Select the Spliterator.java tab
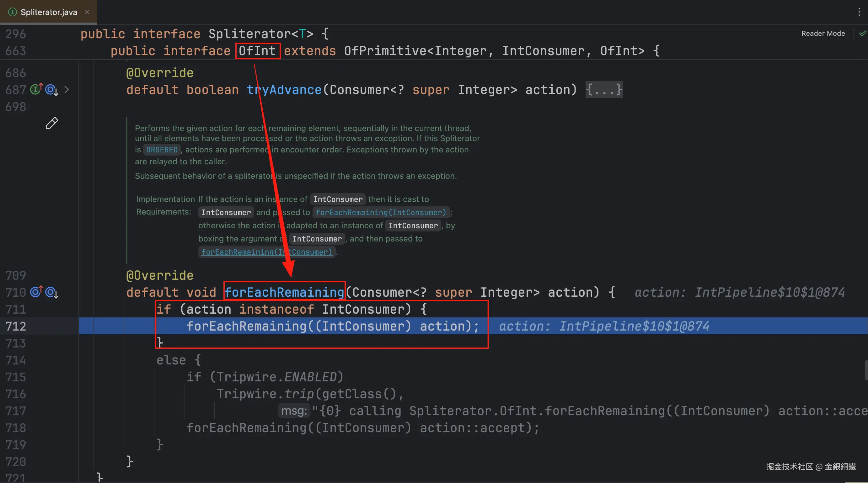The height and width of the screenshot is (483, 868). pyautogui.click(x=49, y=12)
